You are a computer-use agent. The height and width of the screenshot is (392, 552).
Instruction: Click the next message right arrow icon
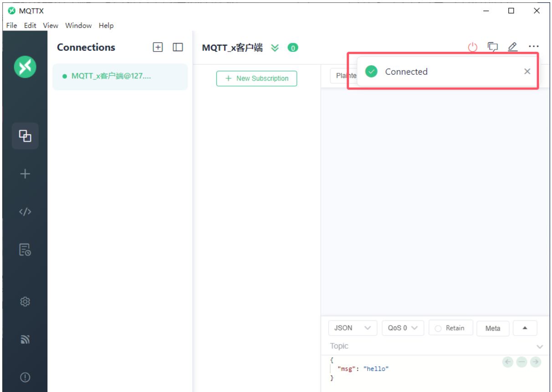pyautogui.click(x=536, y=362)
